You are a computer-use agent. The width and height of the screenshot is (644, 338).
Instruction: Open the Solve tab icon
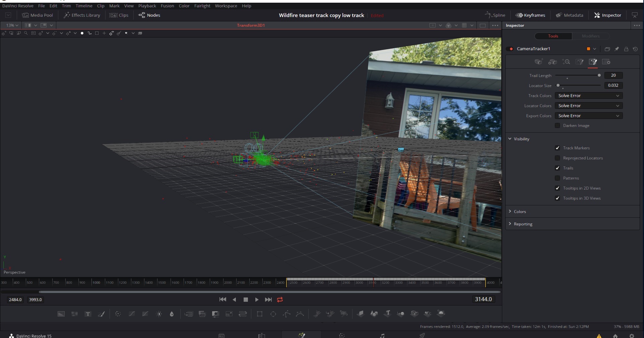point(566,62)
